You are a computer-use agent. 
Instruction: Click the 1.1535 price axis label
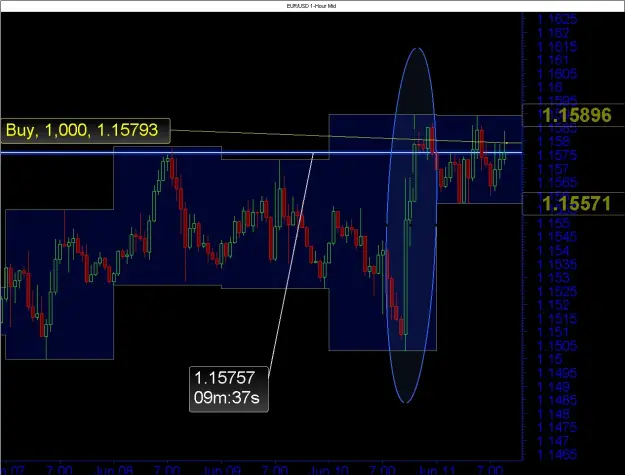(557, 264)
